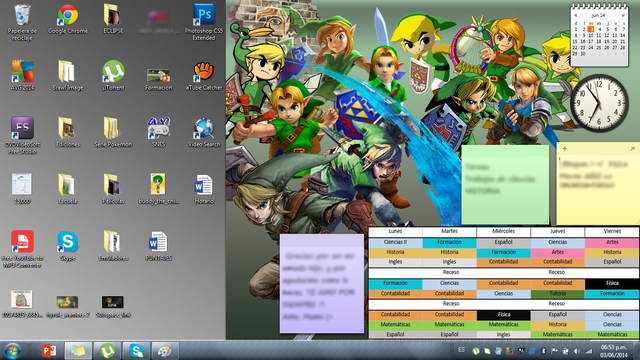
Task: Open the Video Search shortcut
Action: pos(204,132)
